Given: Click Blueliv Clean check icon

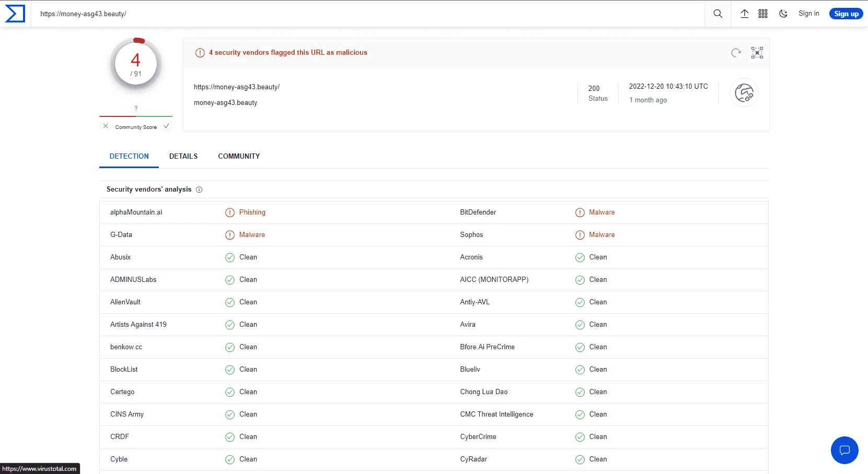Looking at the screenshot, I should 580,370.
